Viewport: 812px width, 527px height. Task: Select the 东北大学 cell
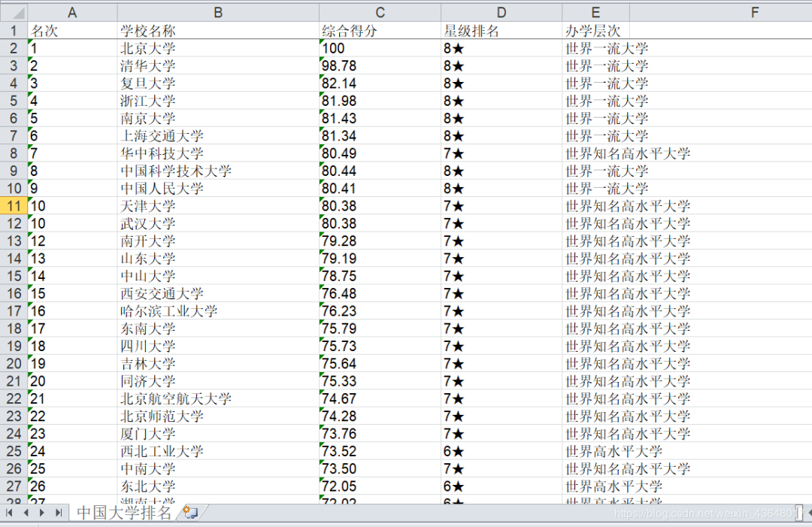tap(218, 486)
